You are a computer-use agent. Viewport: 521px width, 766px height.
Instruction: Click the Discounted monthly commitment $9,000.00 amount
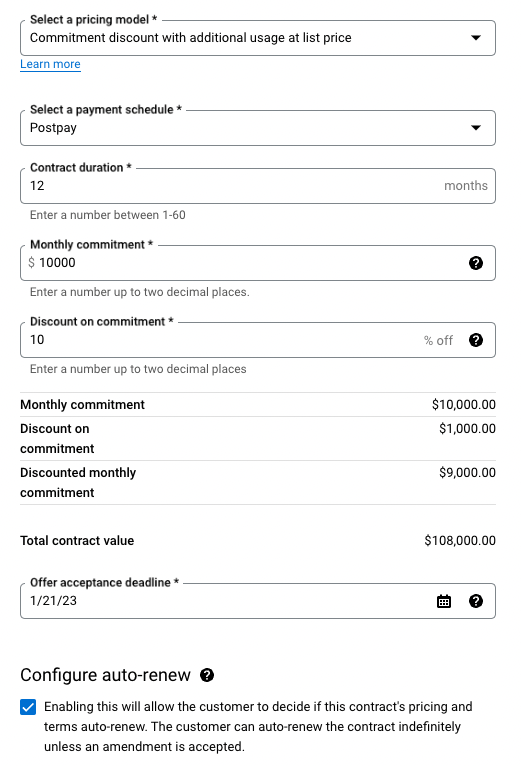pos(467,472)
